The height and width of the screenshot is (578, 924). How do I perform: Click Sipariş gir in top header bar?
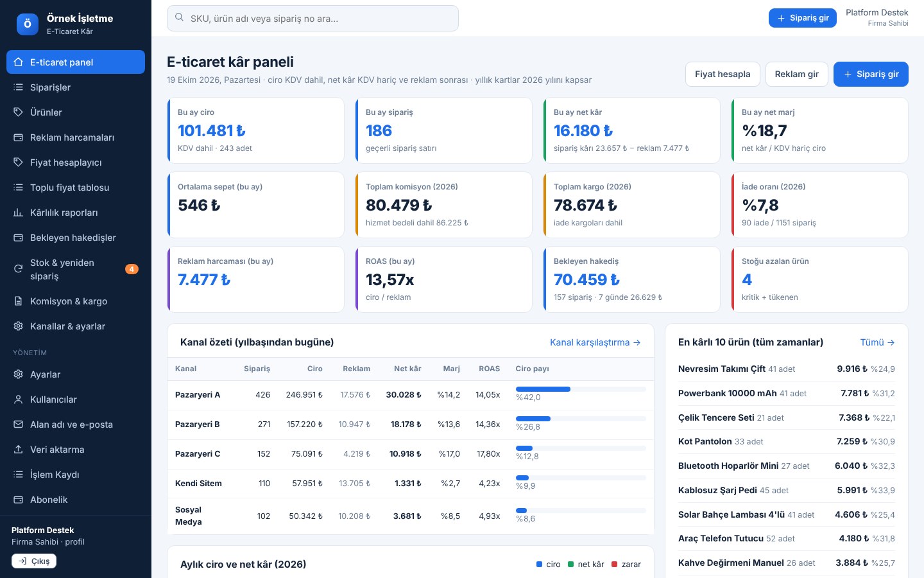pos(803,18)
